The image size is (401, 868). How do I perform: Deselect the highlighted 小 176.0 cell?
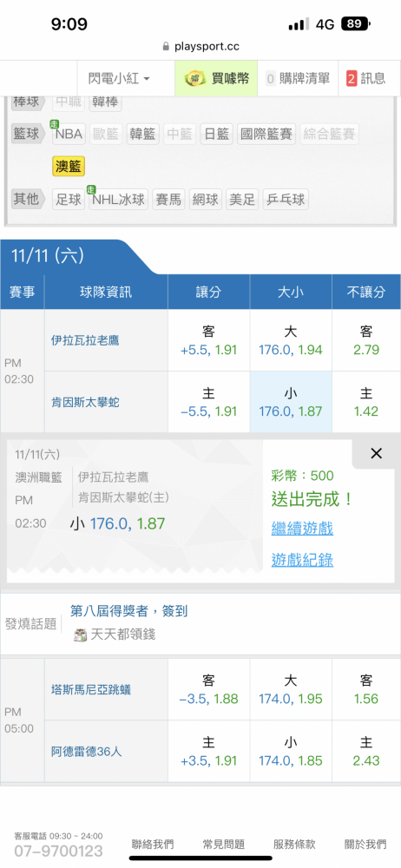click(291, 403)
